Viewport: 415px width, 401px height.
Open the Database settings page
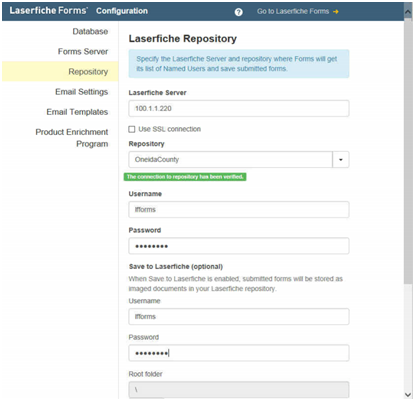coord(90,31)
